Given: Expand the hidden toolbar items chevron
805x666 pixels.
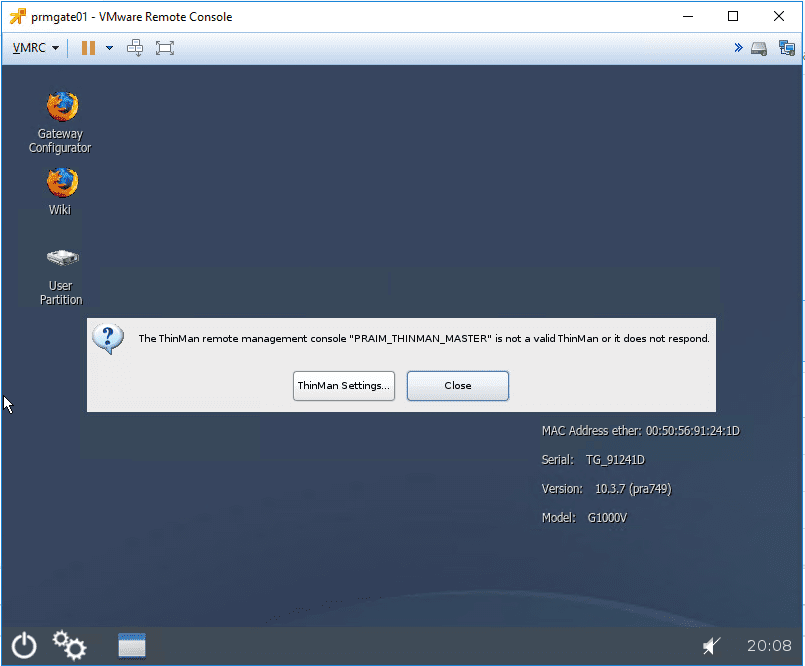Looking at the screenshot, I should 737,47.
